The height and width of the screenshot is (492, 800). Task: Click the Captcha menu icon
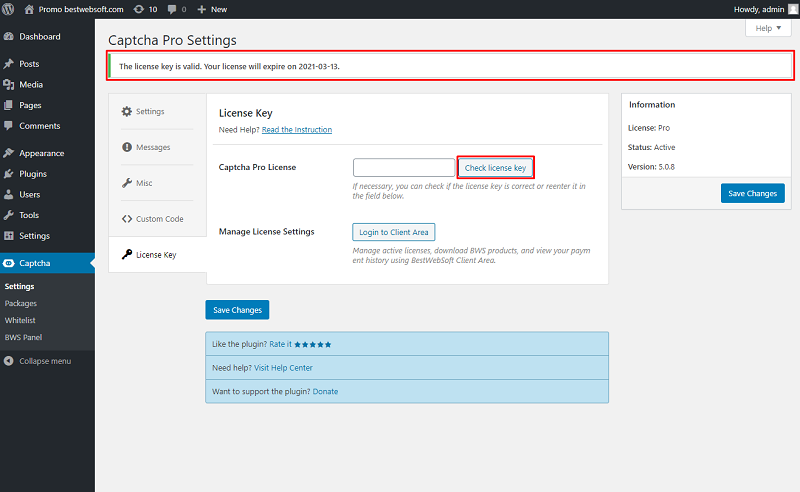coord(8,263)
